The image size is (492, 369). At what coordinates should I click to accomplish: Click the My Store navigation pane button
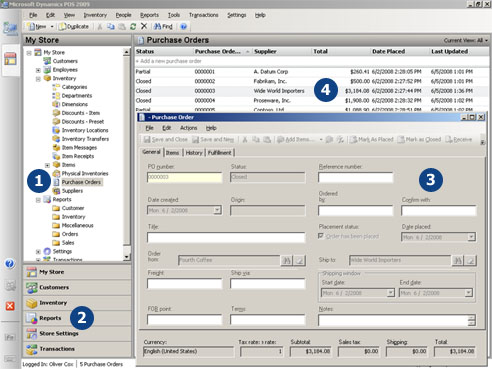(77, 272)
